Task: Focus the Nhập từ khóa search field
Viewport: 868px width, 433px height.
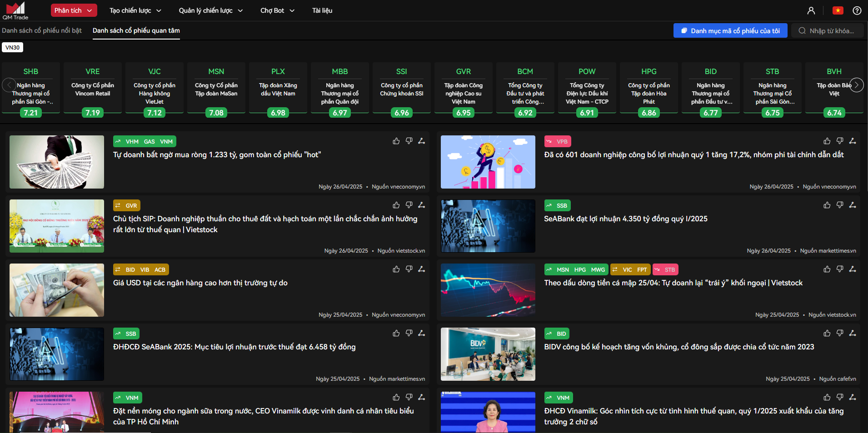Action: (x=828, y=31)
